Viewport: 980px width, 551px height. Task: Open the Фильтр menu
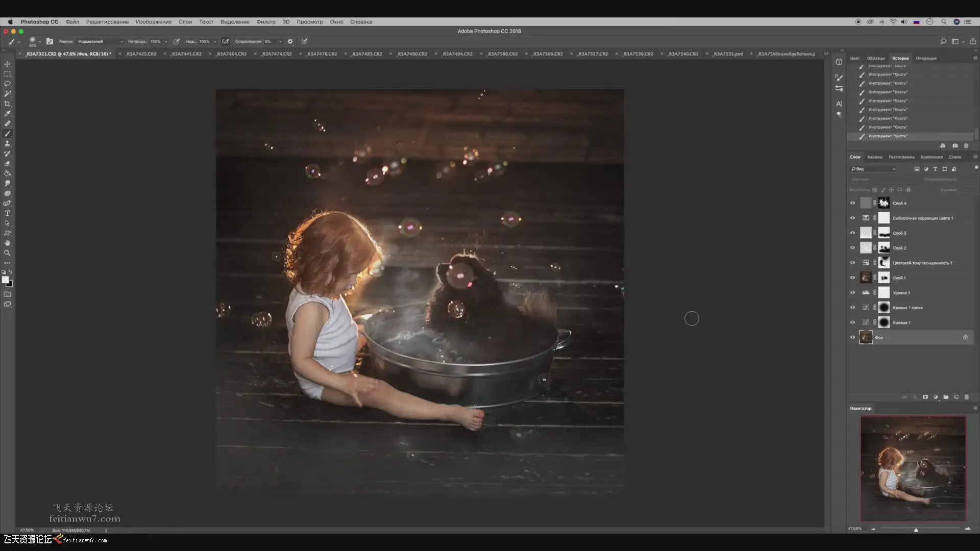(x=265, y=22)
